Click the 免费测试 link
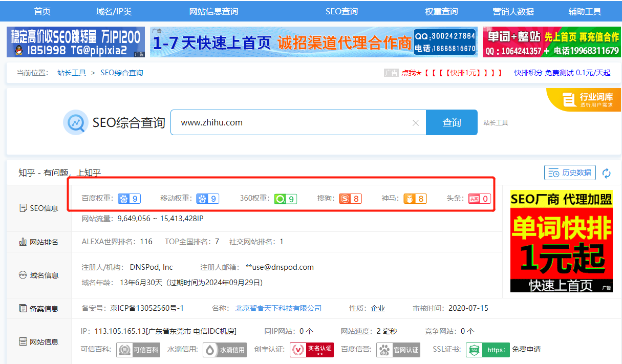 point(559,73)
